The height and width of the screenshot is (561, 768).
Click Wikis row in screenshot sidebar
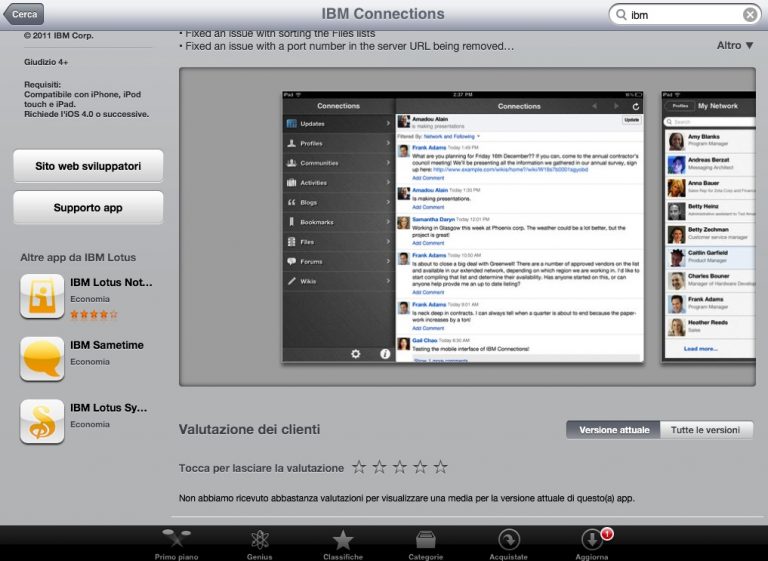tap(339, 281)
